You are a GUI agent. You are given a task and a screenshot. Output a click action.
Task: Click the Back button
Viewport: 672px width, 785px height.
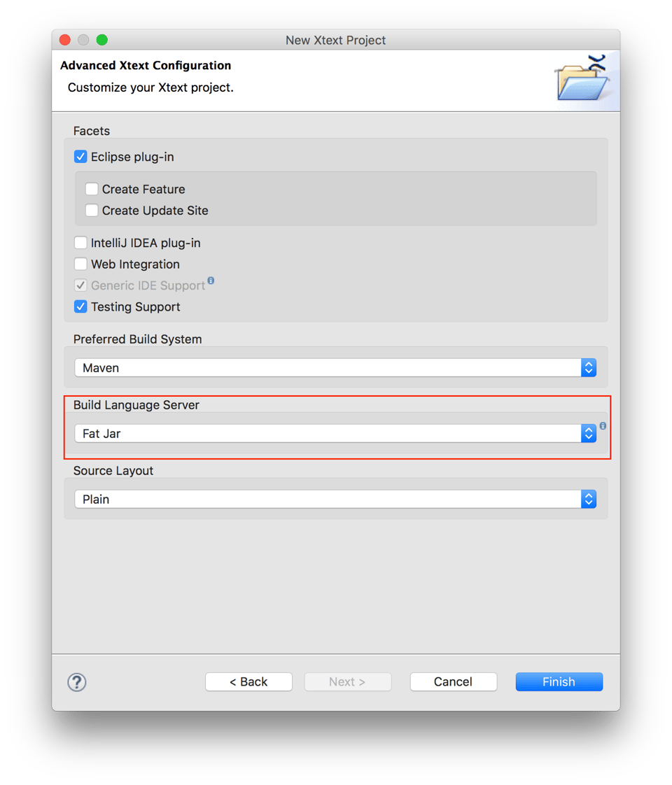[248, 681]
